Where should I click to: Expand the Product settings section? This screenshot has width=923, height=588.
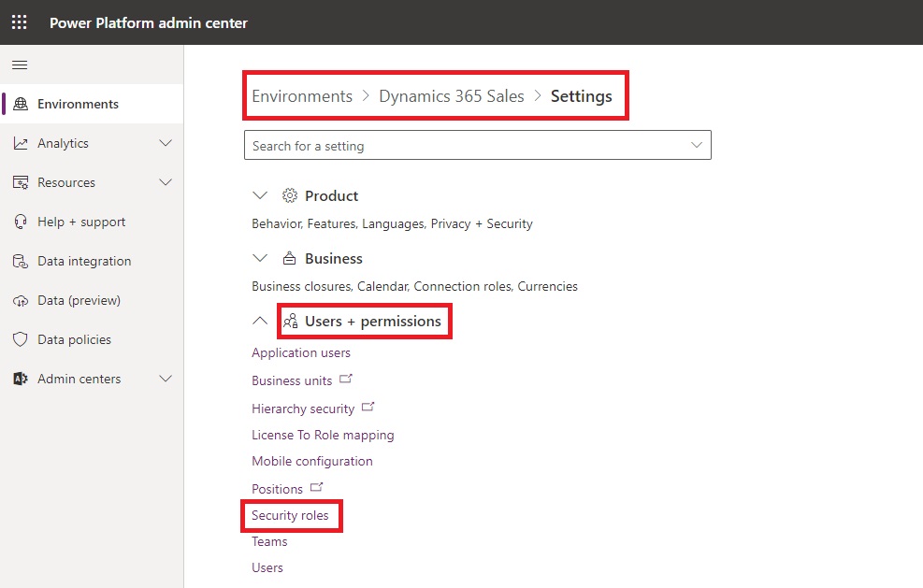(260, 195)
